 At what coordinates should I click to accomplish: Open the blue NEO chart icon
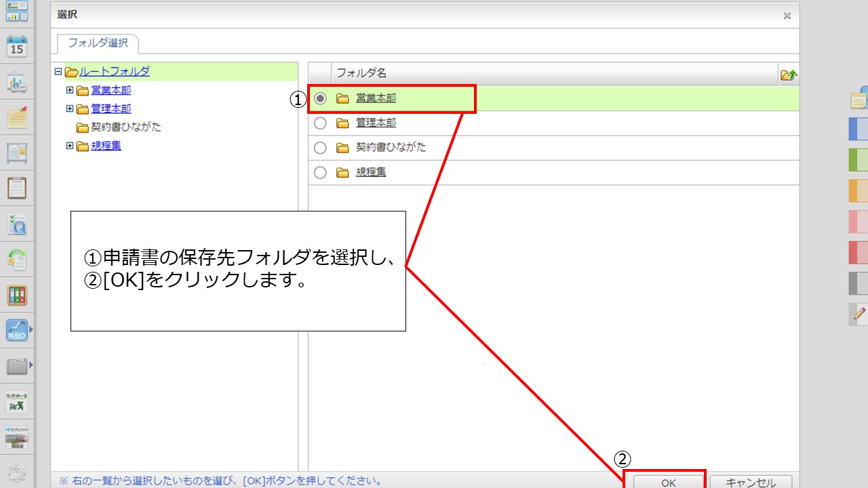click(16, 330)
